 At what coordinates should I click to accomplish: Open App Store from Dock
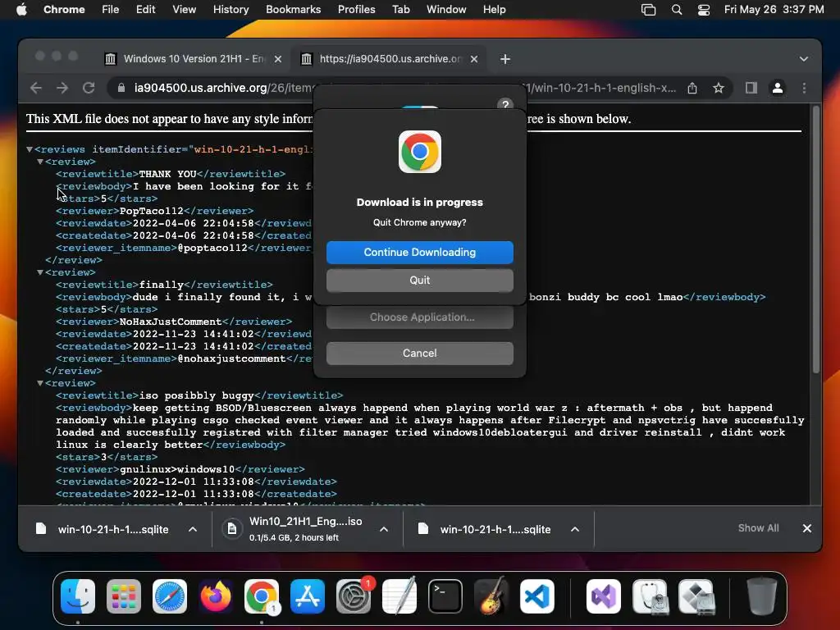(x=308, y=596)
